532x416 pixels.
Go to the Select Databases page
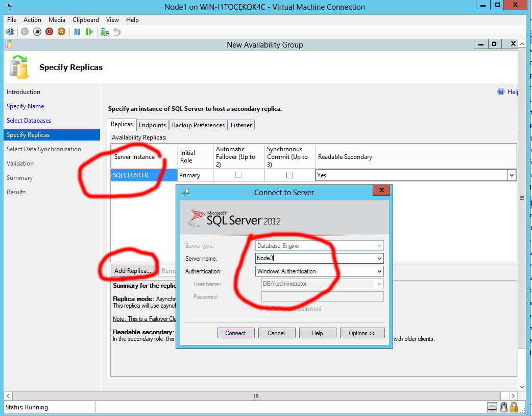tap(29, 121)
